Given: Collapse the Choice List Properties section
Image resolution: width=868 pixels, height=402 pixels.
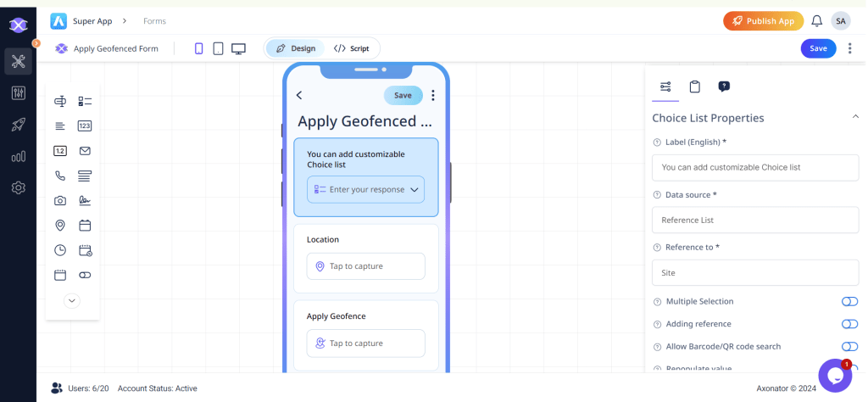Looking at the screenshot, I should 855,117.
